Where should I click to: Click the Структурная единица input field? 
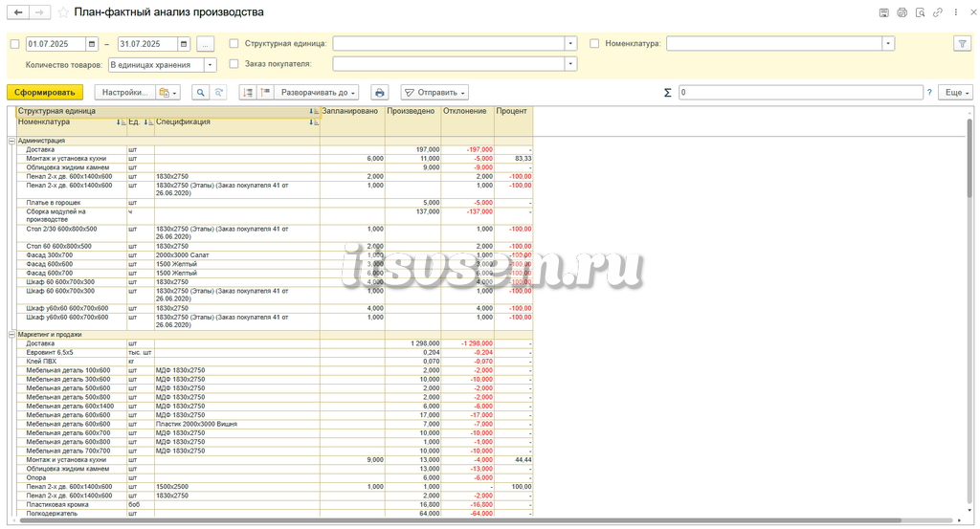coord(449,44)
